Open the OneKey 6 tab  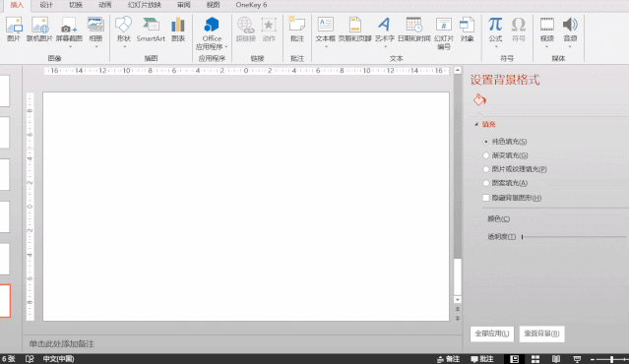251,5
